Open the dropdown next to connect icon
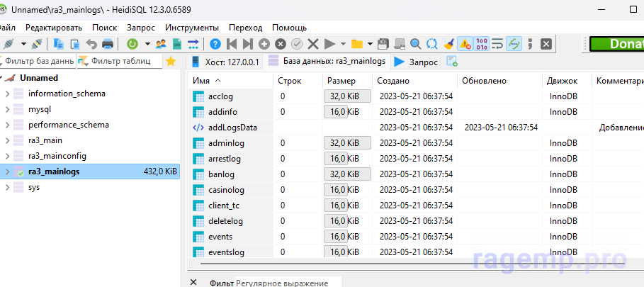 click(24, 44)
